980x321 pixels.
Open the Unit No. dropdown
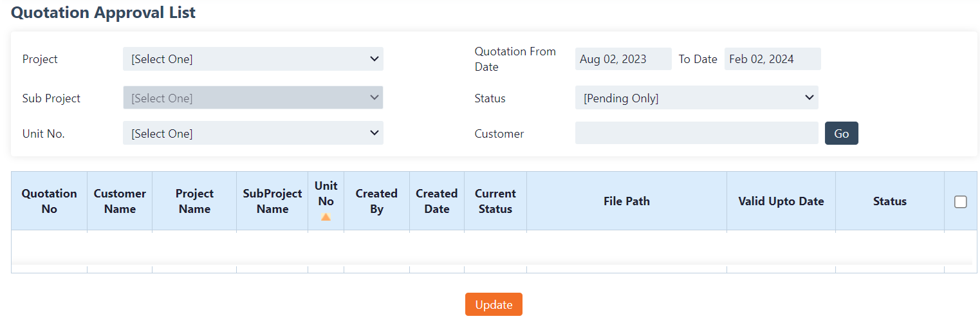(x=253, y=134)
